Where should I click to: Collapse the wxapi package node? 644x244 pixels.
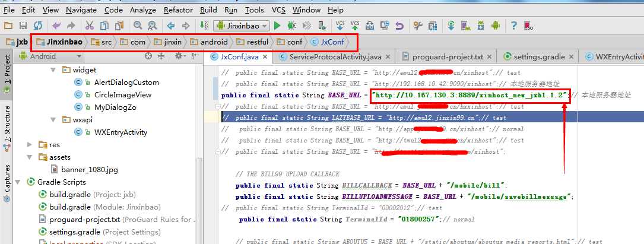point(53,120)
